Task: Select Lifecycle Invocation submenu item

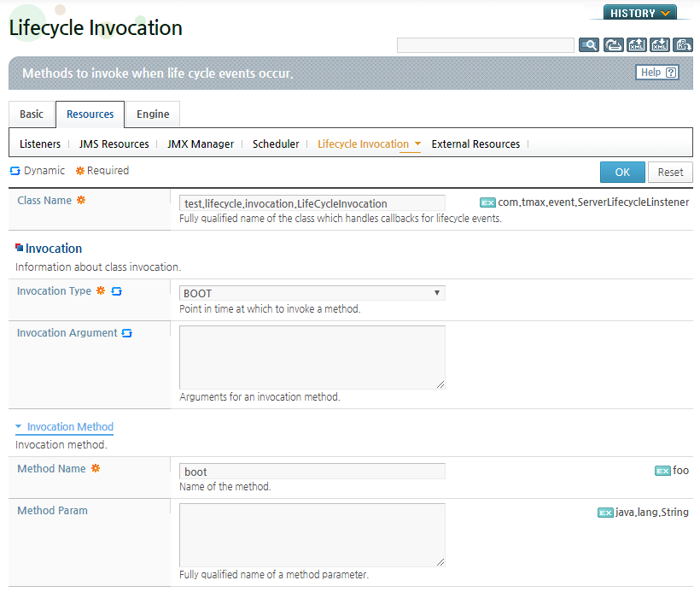Action: [x=363, y=144]
